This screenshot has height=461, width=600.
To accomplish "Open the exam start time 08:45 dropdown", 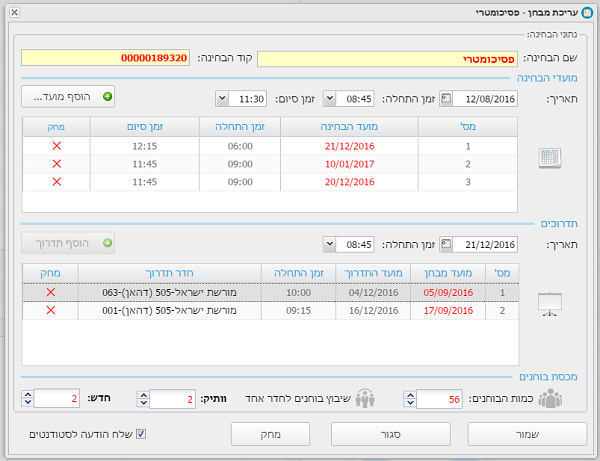I will pyautogui.click(x=329, y=99).
